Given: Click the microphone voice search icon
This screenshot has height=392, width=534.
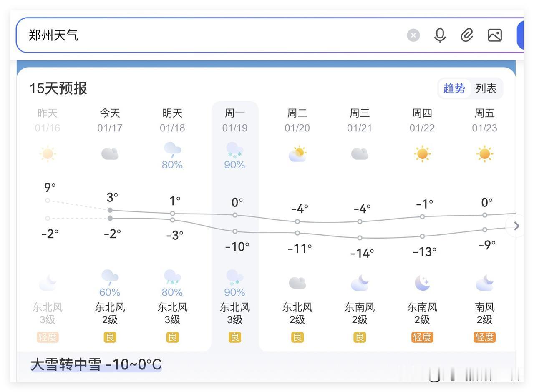Looking at the screenshot, I should [x=440, y=35].
